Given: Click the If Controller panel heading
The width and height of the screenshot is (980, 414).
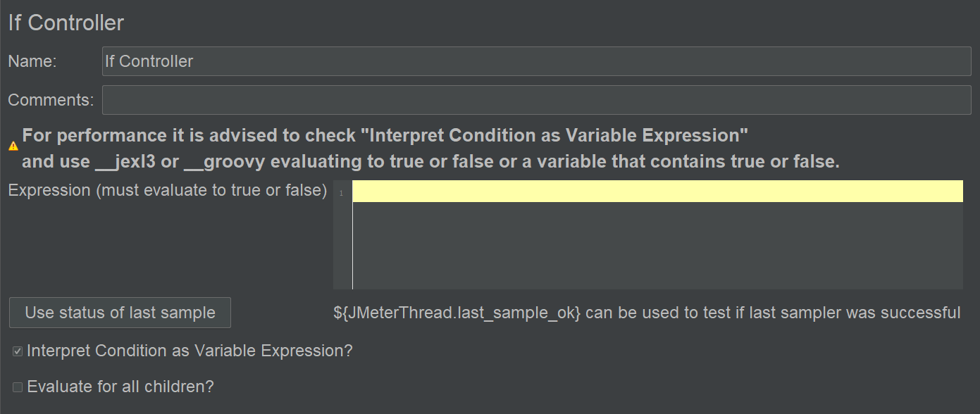Looking at the screenshot, I should click(x=66, y=23).
